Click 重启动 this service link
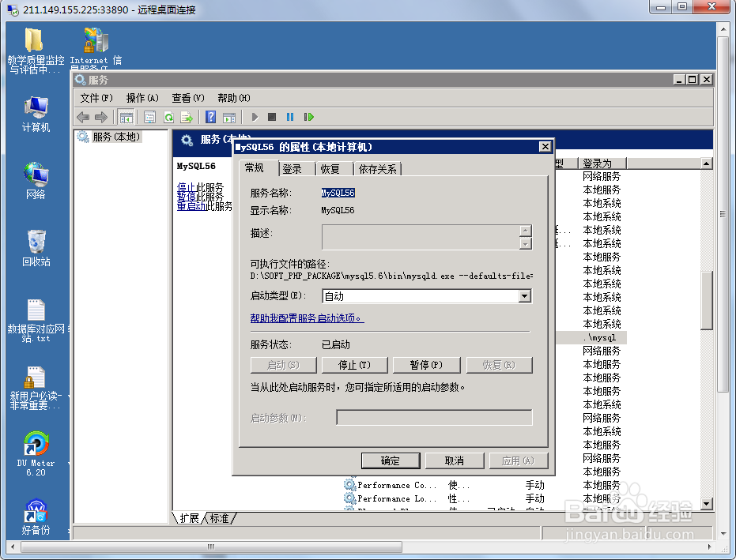 tap(191, 206)
